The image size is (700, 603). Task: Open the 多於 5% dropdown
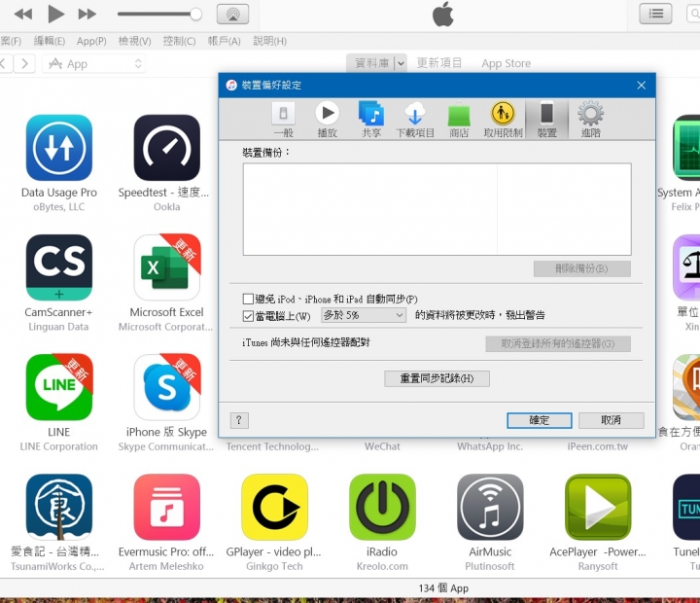click(364, 315)
